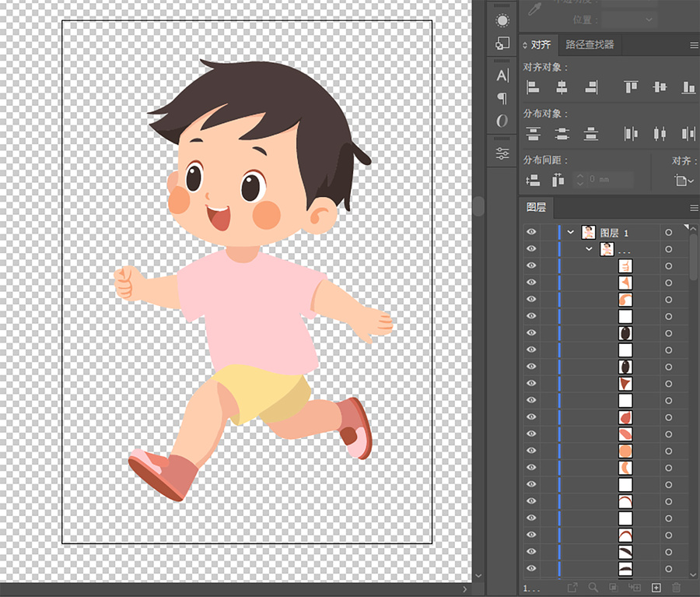Viewport: 700px width, 597px height.
Task: Open the Layers panel options menu
Action: tap(694, 208)
